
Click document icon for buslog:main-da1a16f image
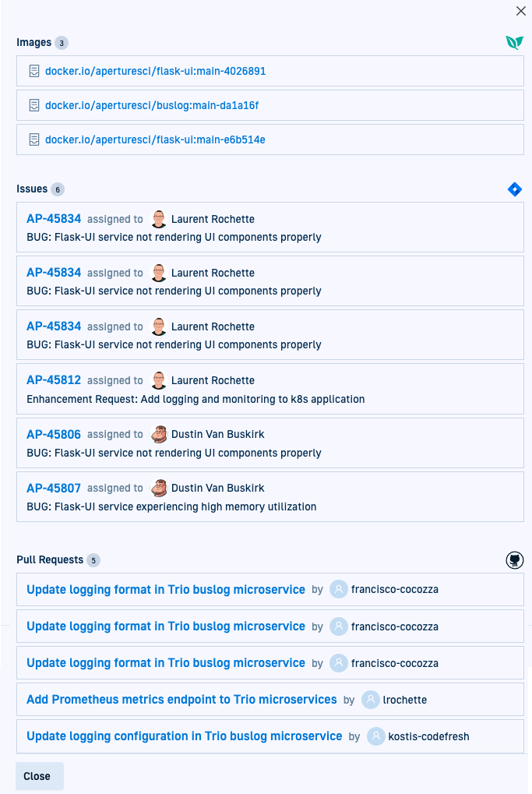pos(34,105)
